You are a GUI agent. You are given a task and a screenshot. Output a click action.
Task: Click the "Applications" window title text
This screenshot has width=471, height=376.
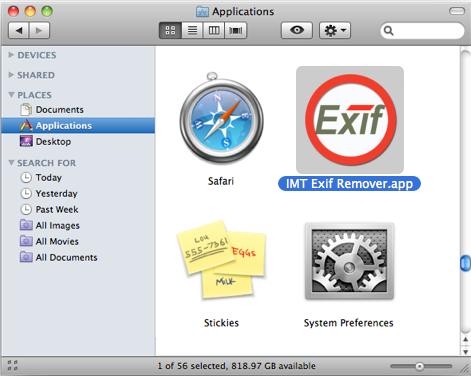tap(243, 12)
